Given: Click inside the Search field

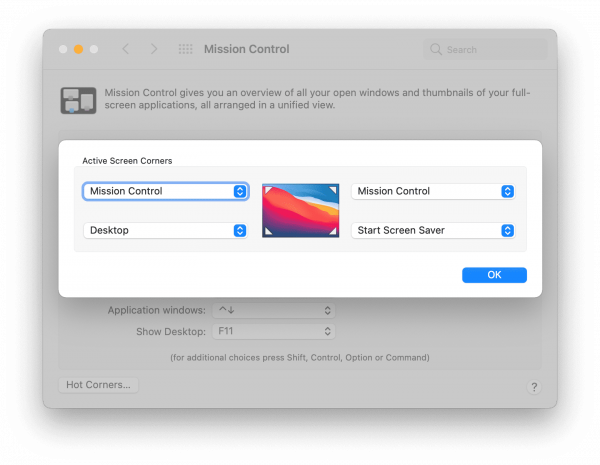Looking at the screenshot, I should (485, 49).
